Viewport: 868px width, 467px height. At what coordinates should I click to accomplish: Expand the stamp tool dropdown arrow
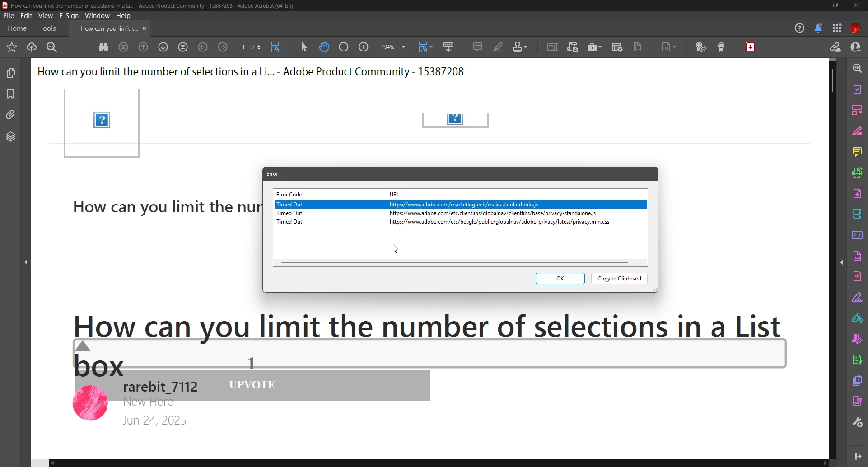click(x=526, y=47)
